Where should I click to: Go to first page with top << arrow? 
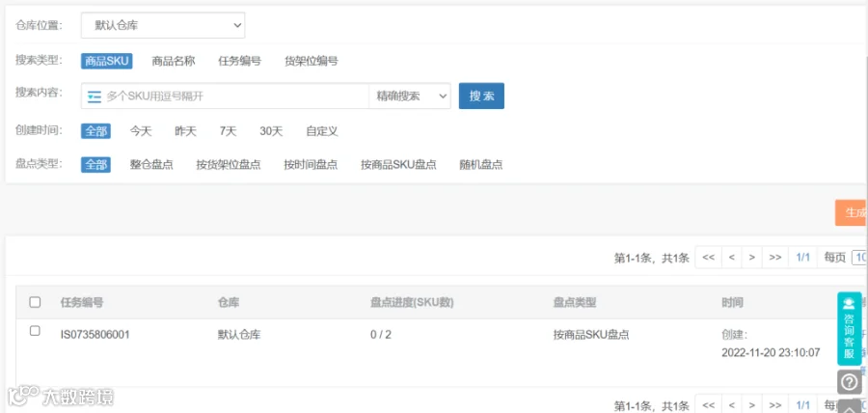point(708,258)
